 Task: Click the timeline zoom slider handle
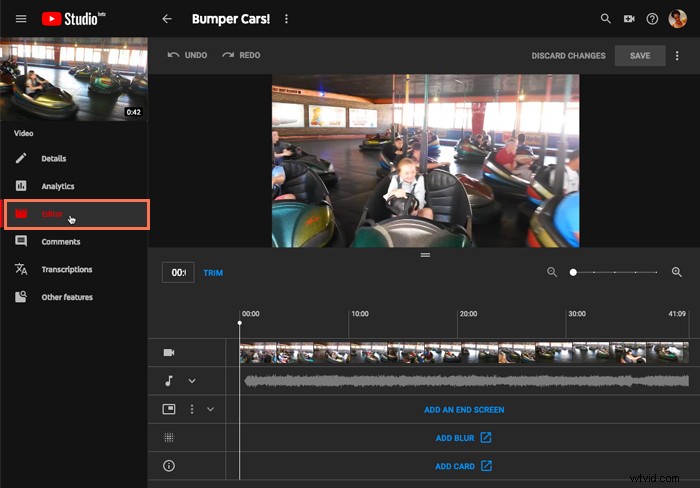pyautogui.click(x=573, y=272)
